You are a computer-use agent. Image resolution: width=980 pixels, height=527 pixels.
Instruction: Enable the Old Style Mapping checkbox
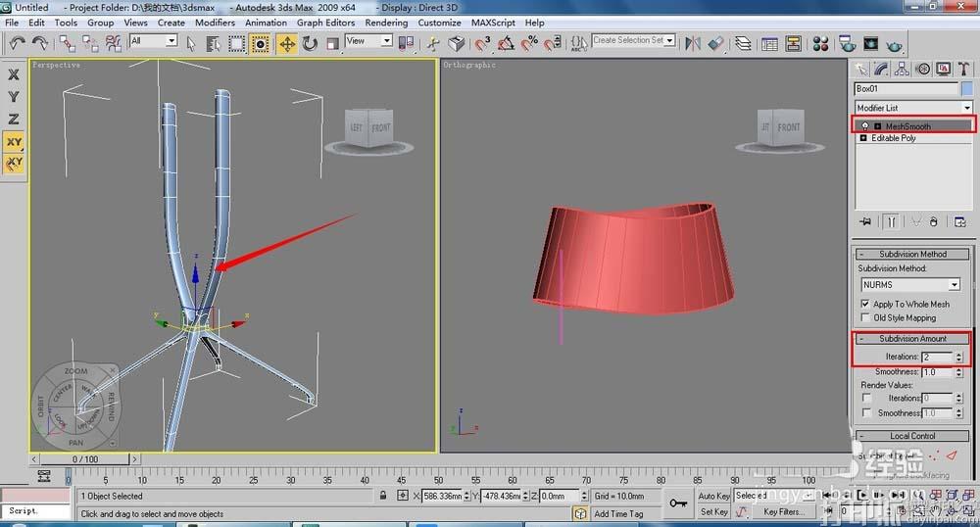coord(864,317)
